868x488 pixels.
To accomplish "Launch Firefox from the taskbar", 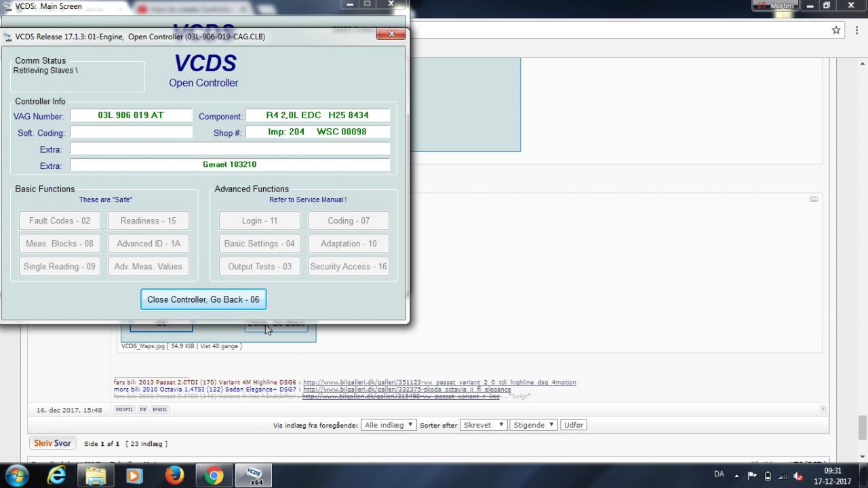I will tap(174, 475).
